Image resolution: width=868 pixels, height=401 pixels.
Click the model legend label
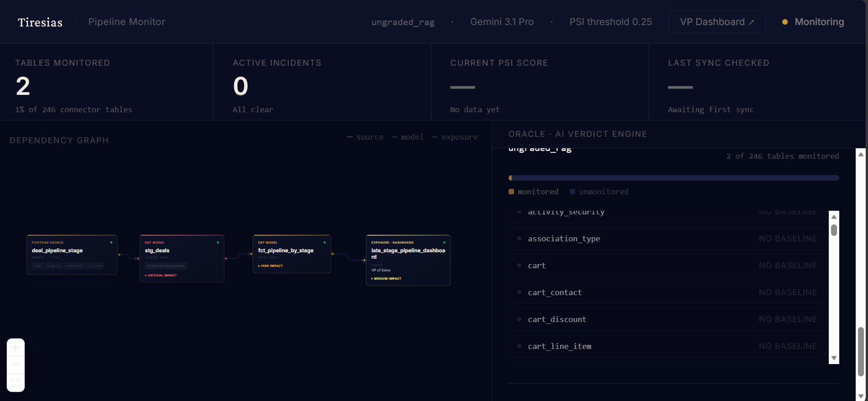click(412, 137)
